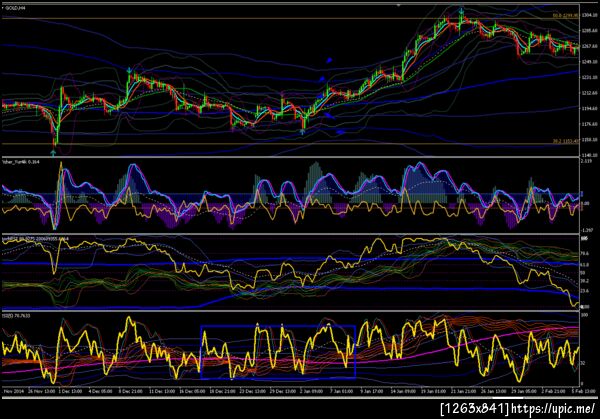Click the 50.0 Fibonacci level label
This screenshot has width=600, height=419.
(x=565, y=16)
